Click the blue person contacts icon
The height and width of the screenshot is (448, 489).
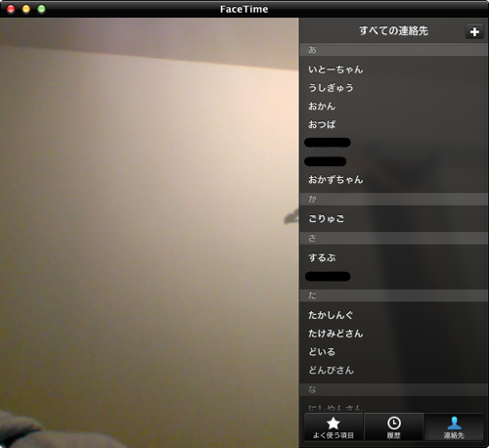[454, 423]
